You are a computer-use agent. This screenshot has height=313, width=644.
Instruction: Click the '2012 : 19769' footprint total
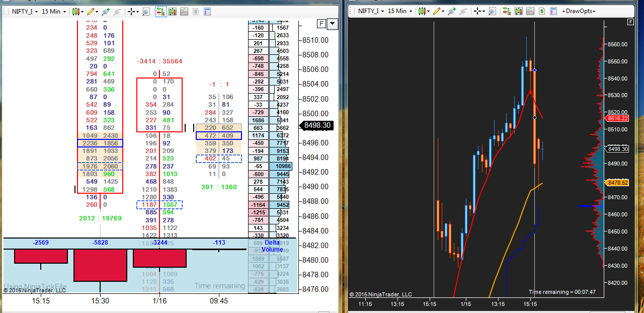point(100,218)
